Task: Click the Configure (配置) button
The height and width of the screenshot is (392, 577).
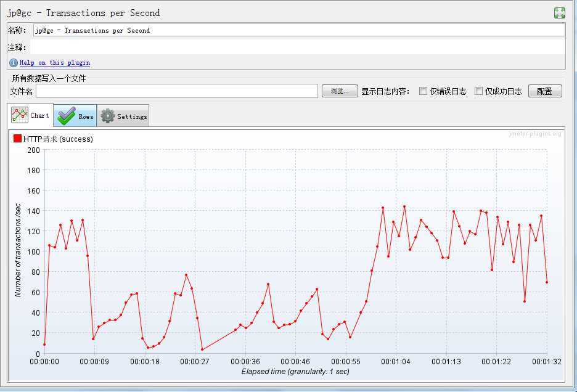Action: pos(545,91)
